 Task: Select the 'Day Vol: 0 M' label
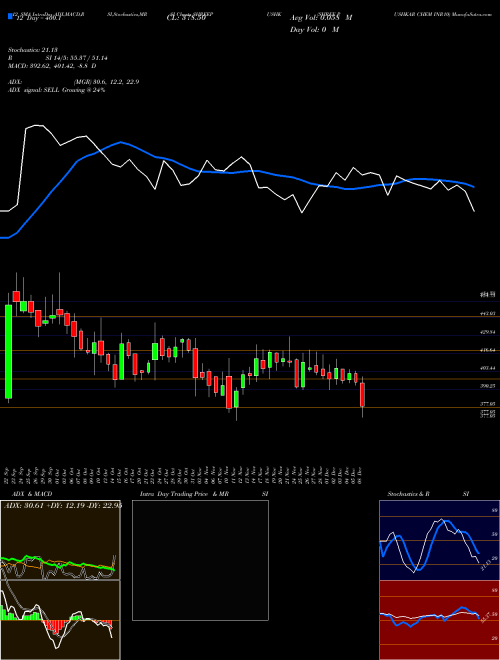point(314,30)
